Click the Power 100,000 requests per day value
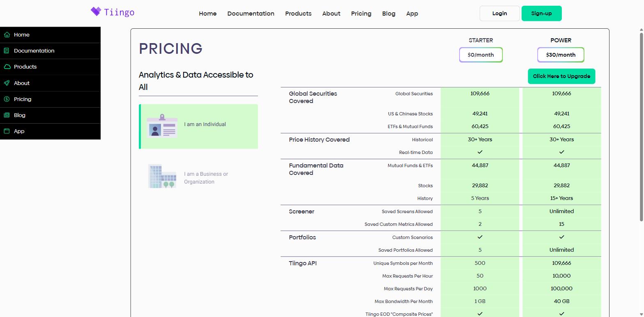The width and height of the screenshot is (644, 317). coord(561,289)
